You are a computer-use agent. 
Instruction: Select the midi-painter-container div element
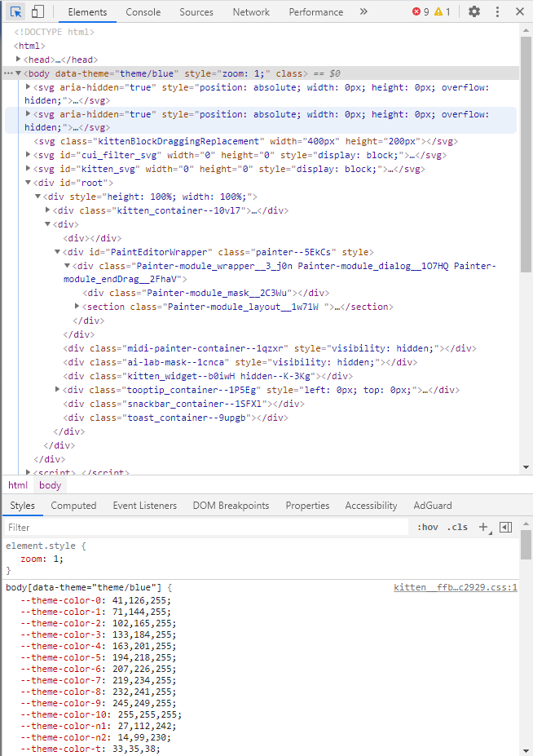(x=270, y=348)
